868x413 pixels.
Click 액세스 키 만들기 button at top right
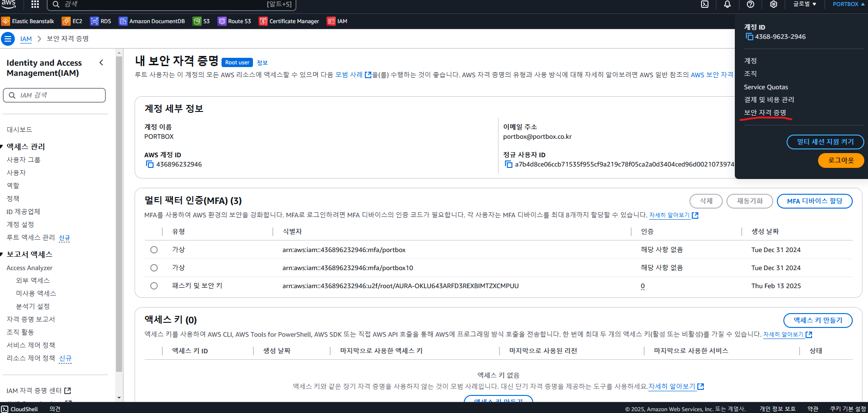[x=818, y=320]
